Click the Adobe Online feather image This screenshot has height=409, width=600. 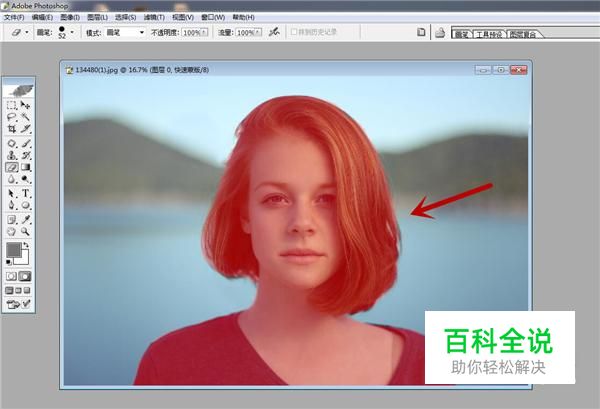click(19, 89)
